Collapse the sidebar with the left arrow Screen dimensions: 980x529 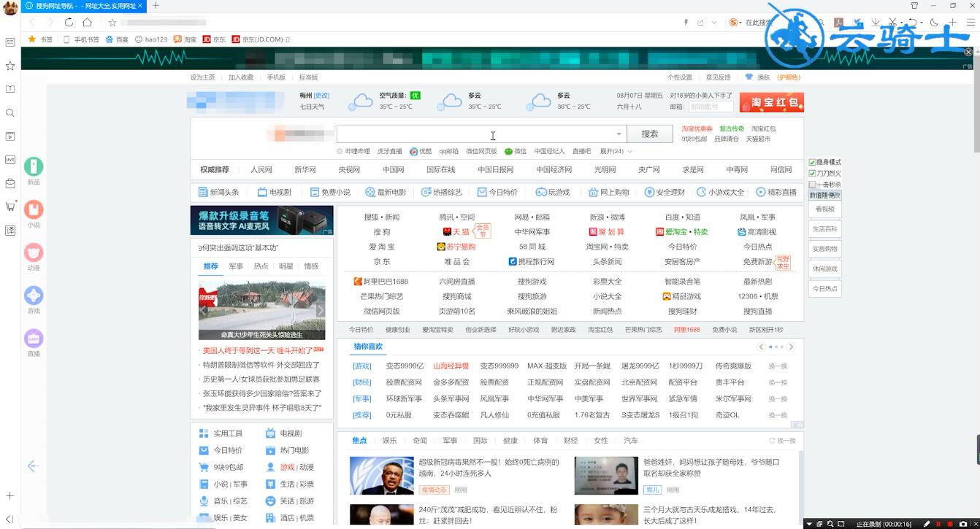(x=32, y=466)
